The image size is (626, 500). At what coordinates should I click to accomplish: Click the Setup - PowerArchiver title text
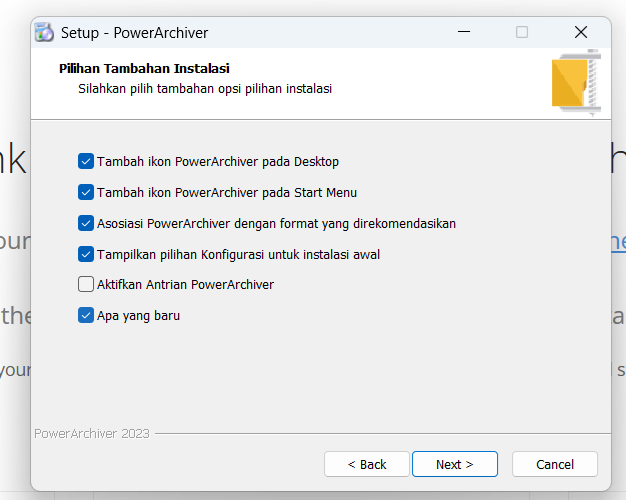134,32
